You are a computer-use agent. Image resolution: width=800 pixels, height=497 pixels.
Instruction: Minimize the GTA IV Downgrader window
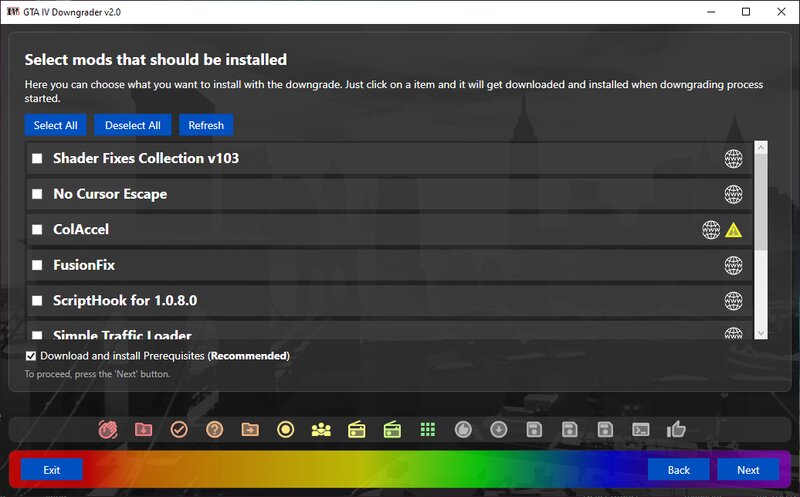pyautogui.click(x=711, y=12)
